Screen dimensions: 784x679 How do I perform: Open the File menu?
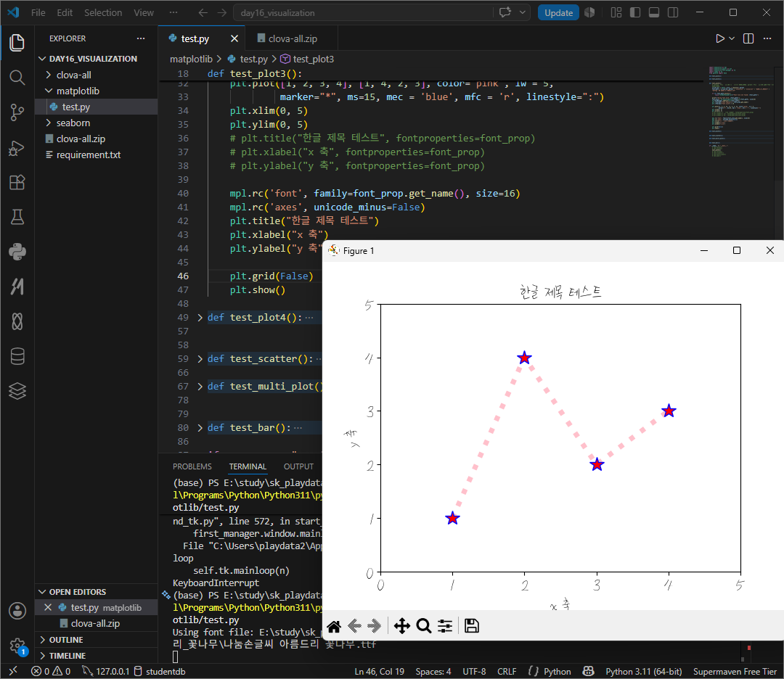point(38,12)
